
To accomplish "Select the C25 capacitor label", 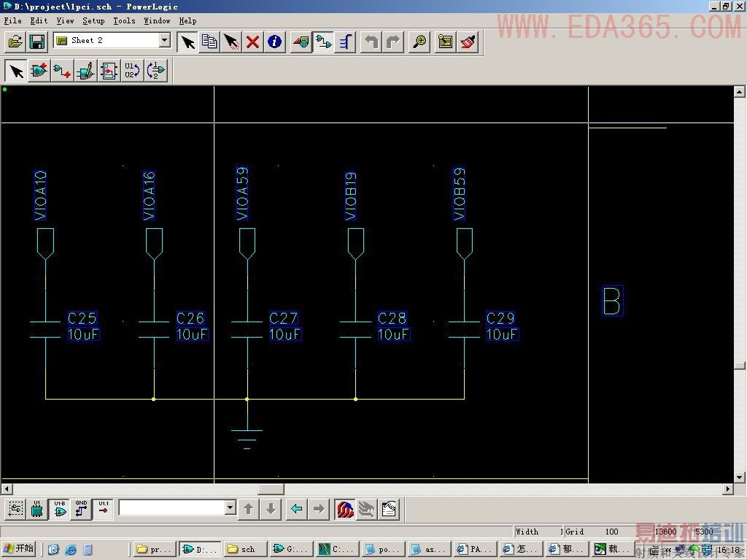I will point(82,318).
